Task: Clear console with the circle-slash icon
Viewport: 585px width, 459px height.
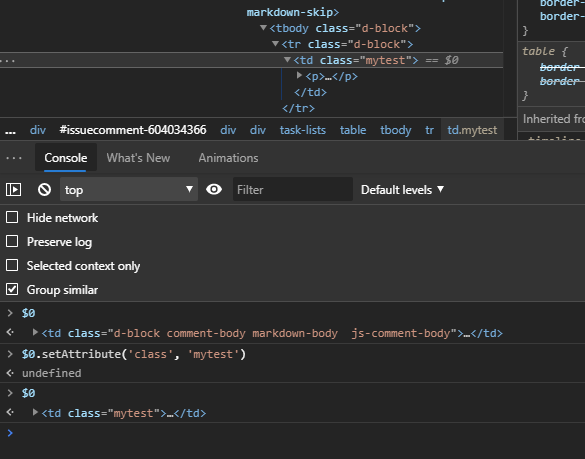Action: [44, 190]
